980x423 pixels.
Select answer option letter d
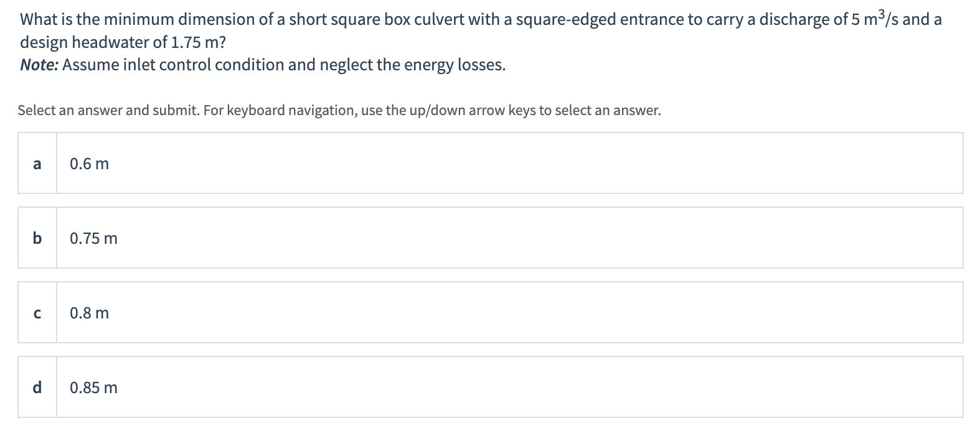tap(37, 388)
